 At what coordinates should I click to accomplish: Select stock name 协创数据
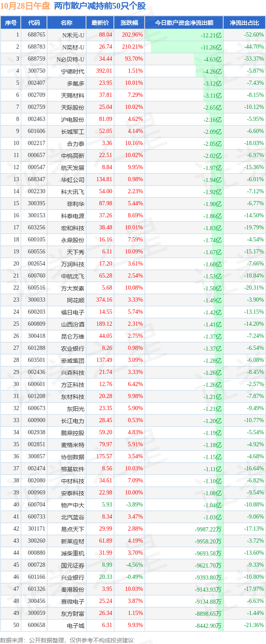point(73,457)
